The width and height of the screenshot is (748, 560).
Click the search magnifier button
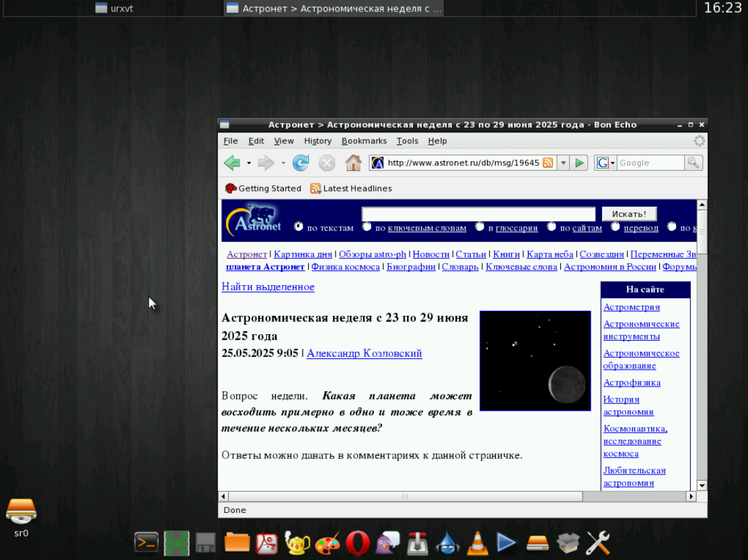tap(693, 163)
